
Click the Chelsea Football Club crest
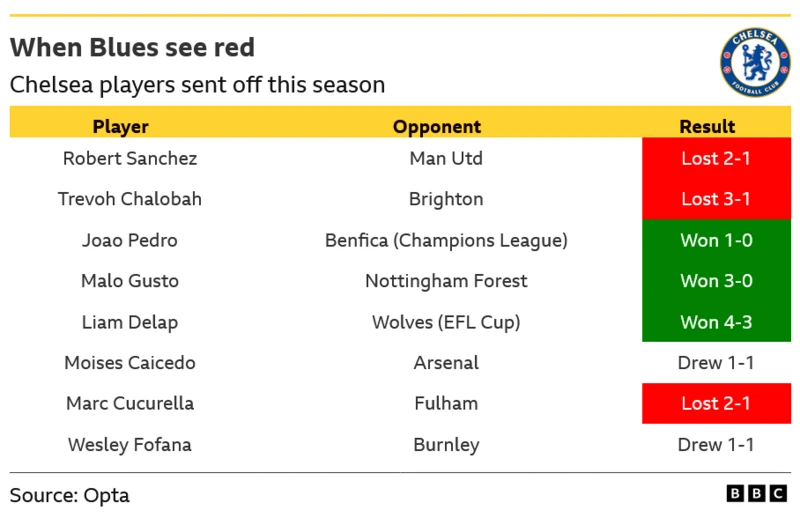755,62
